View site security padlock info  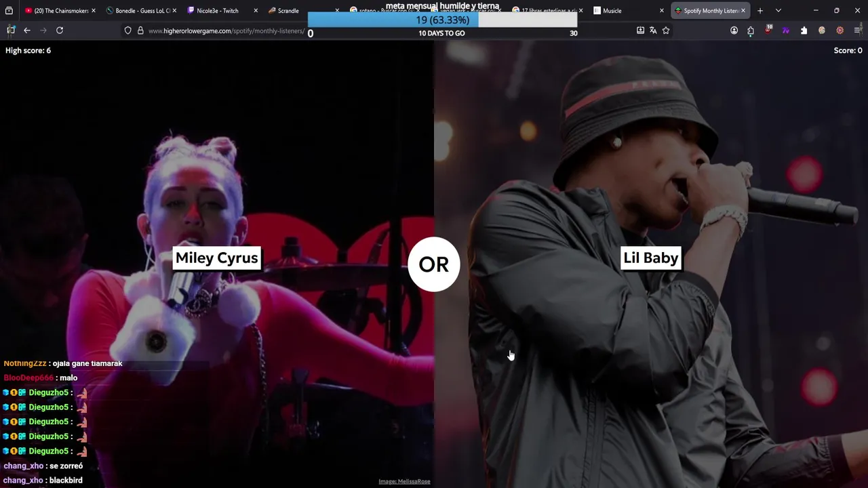(x=140, y=30)
